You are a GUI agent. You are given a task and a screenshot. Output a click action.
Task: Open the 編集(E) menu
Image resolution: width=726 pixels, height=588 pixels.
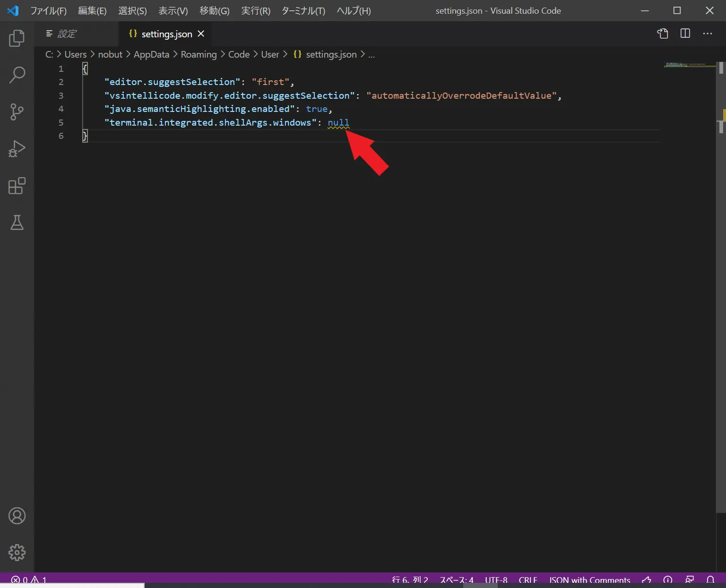92,10
